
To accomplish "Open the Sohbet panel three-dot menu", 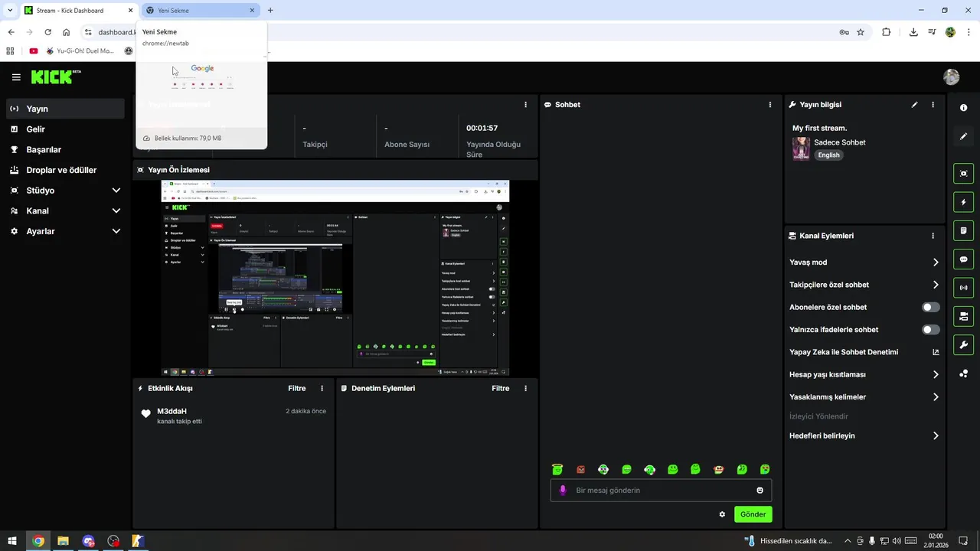I will point(770,105).
